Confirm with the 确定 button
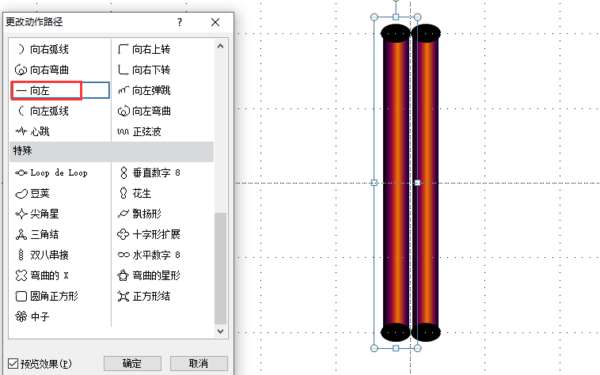This screenshot has height=375, width=600. 132,363
